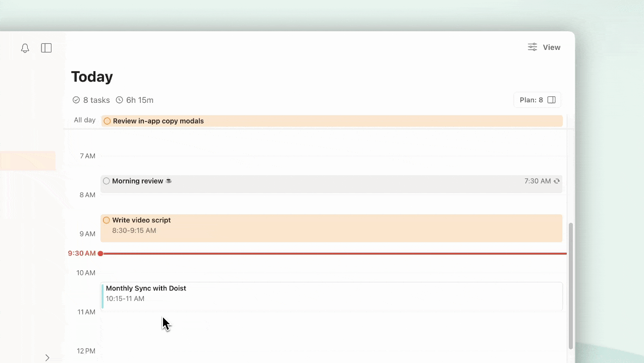Screen dimensions: 644x363
Task: Click the recurring icon beside 7:30 AM
Action: coord(557,181)
